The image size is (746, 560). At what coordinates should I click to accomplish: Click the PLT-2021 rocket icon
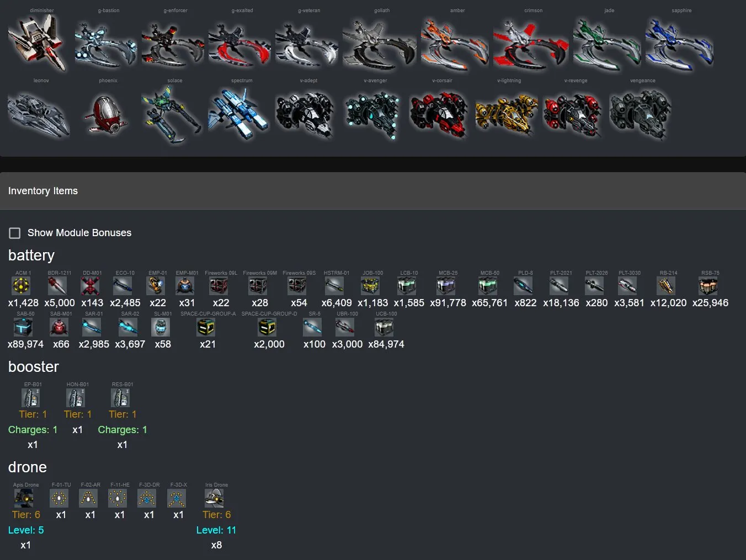point(559,285)
